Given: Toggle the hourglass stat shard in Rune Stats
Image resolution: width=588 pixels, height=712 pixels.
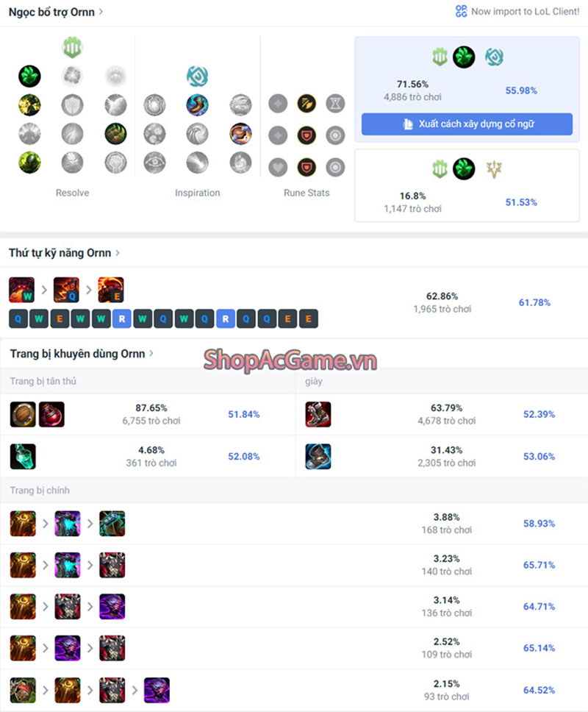Looking at the screenshot, I should 335,104.
